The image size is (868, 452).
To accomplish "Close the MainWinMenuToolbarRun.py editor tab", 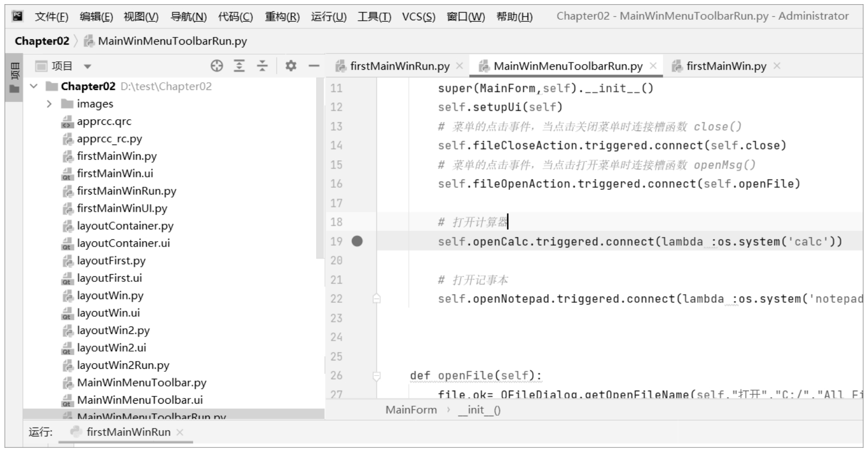I will pos(653,66).
